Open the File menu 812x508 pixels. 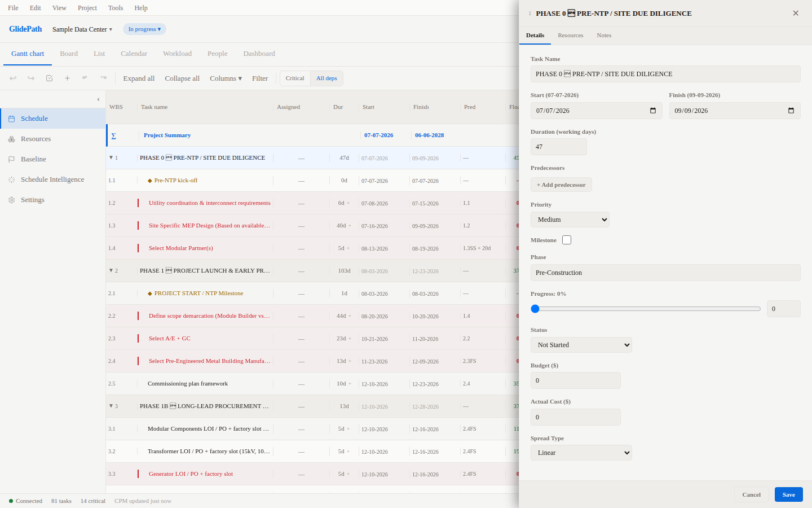click(13, 8)
